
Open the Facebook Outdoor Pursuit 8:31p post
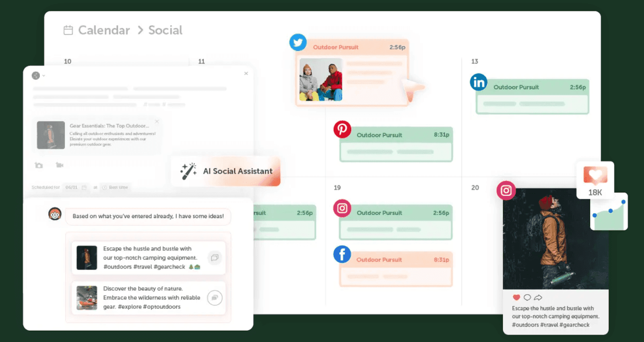[x=396, y=269]
